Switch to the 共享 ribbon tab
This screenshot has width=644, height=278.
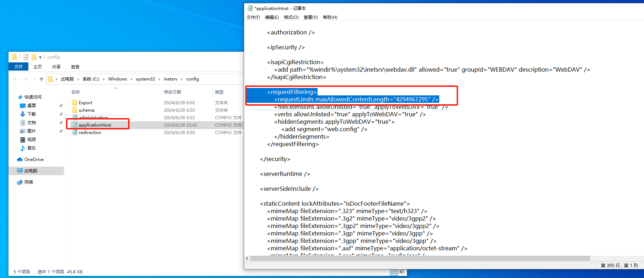[56, 67]
